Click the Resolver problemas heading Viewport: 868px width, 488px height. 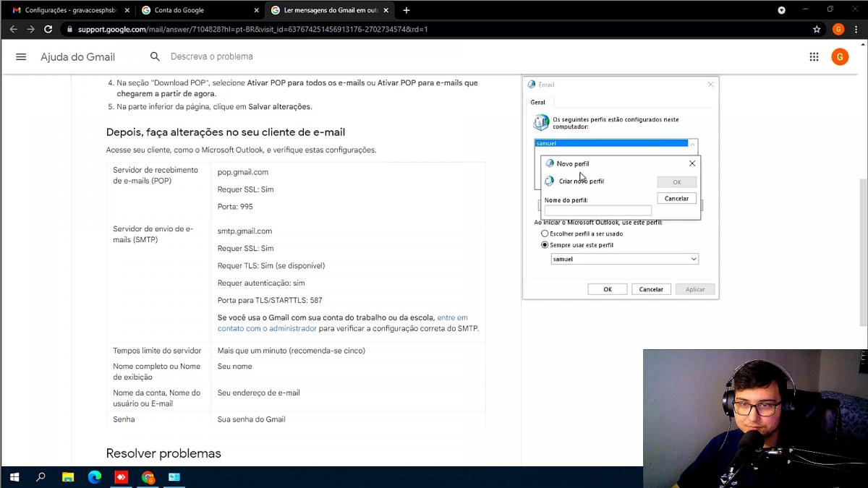(x=163, y=453)
